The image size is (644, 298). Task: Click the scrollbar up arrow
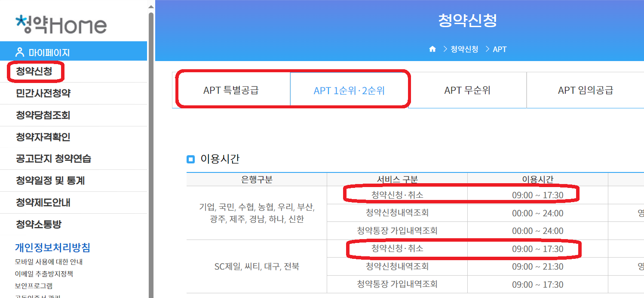[x=151, y=6]
